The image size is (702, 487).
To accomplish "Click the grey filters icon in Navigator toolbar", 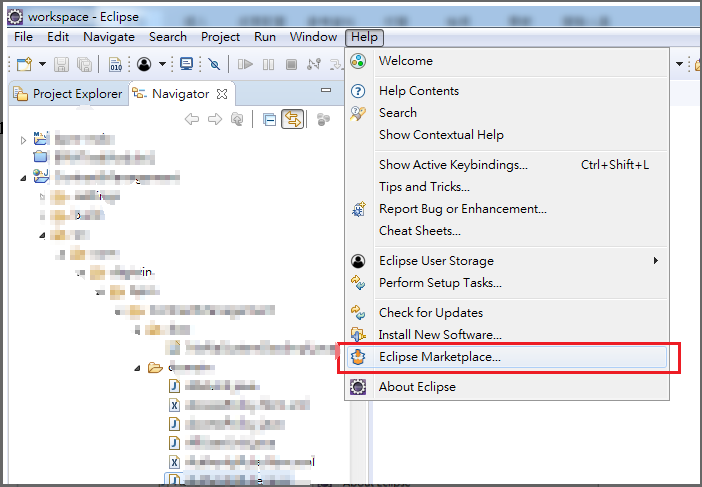I will 323,120.
